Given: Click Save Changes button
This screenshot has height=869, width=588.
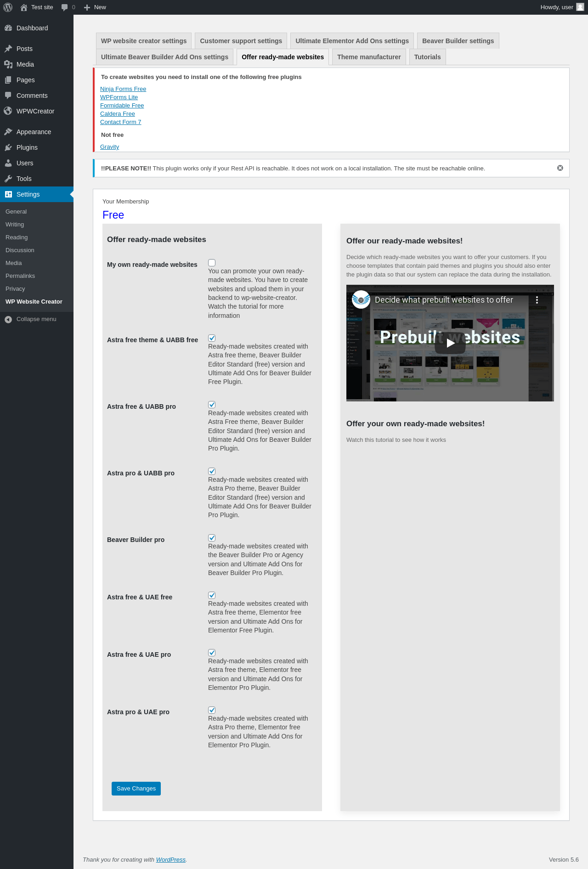Looking at the screenshot, I should (x=136, y=789).
